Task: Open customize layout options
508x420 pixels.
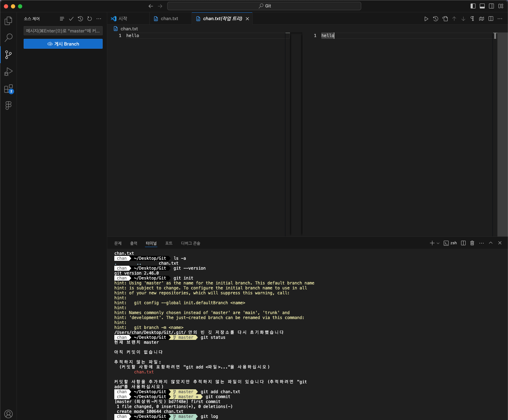Action: [x=501, y=6]
